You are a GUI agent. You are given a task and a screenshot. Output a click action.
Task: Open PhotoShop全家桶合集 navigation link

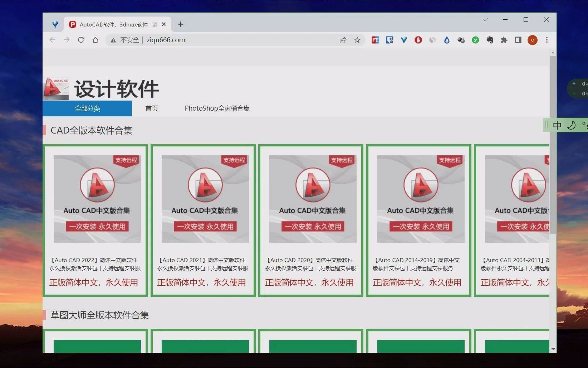point(217,108)
